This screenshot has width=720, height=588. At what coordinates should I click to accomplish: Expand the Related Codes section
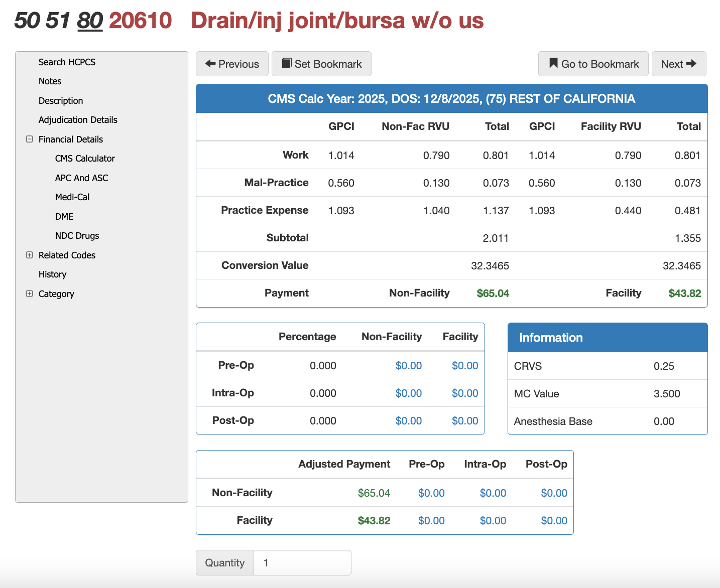click(x=29, y=255)
